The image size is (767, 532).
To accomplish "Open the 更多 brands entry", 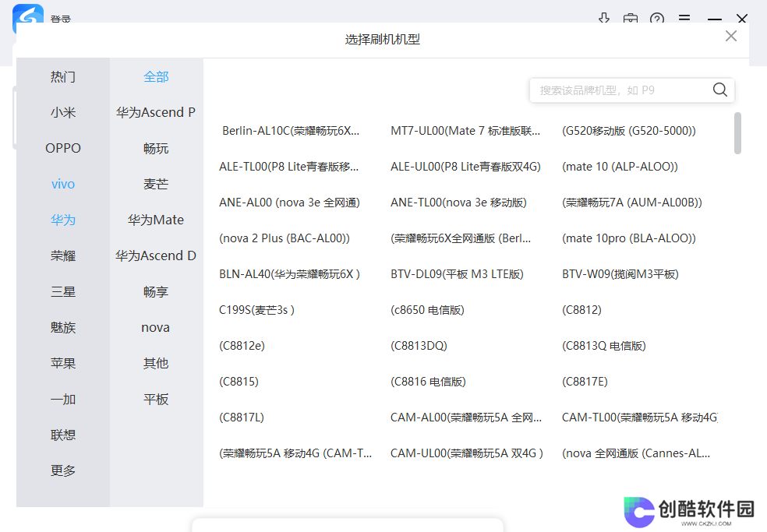I will [63, 471].
